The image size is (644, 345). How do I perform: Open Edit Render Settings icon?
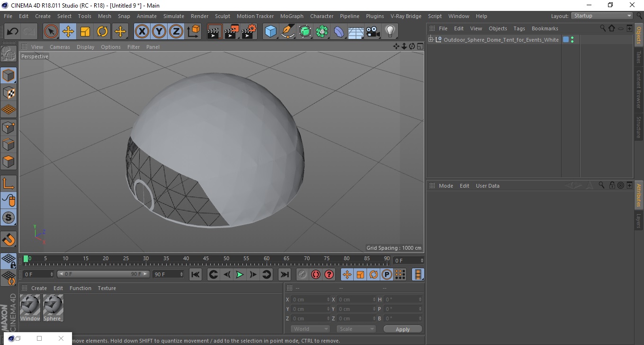tap(249, 32)
